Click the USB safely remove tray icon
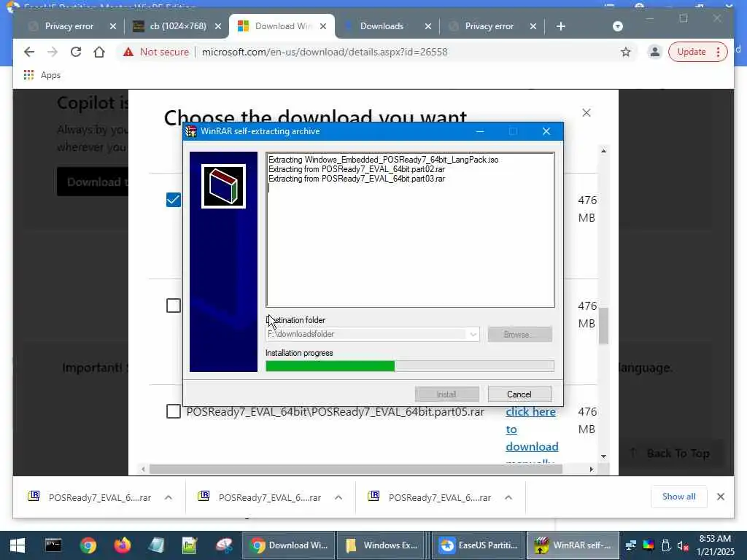The height and width of the screenshot is (560, 747). pyautogui.click(x=666, y=545)
